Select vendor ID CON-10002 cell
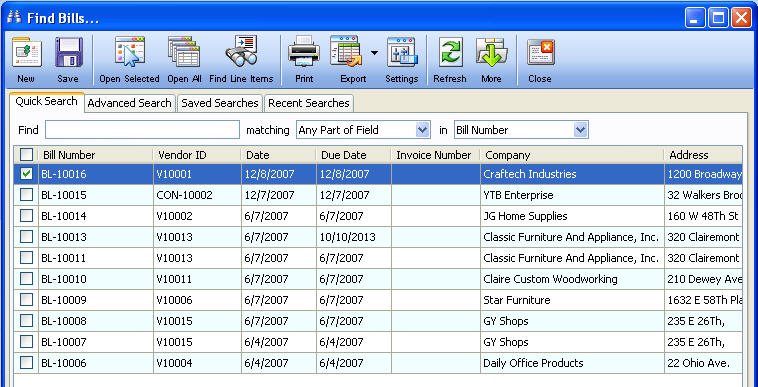This screenshot has height=387, width=758. tap(197, 195)
